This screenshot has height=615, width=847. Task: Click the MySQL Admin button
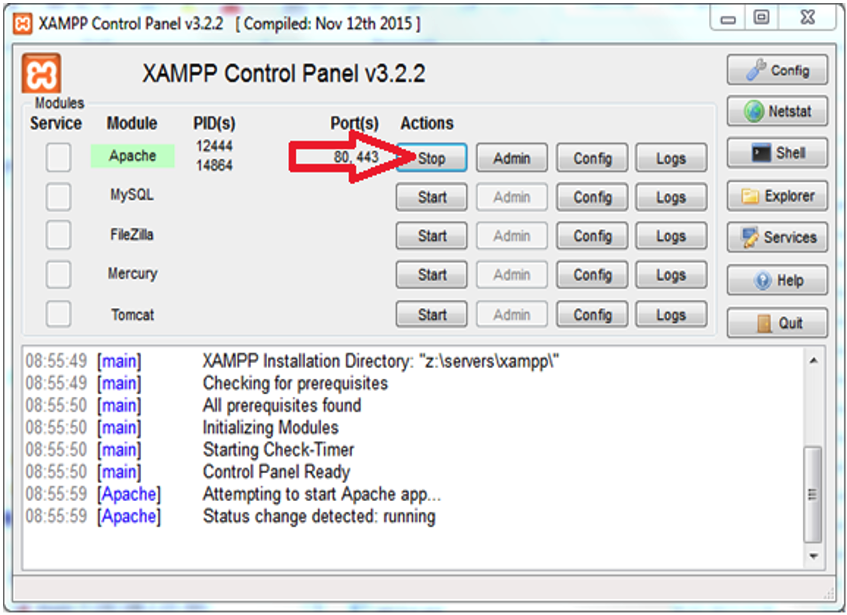[512, 197]
